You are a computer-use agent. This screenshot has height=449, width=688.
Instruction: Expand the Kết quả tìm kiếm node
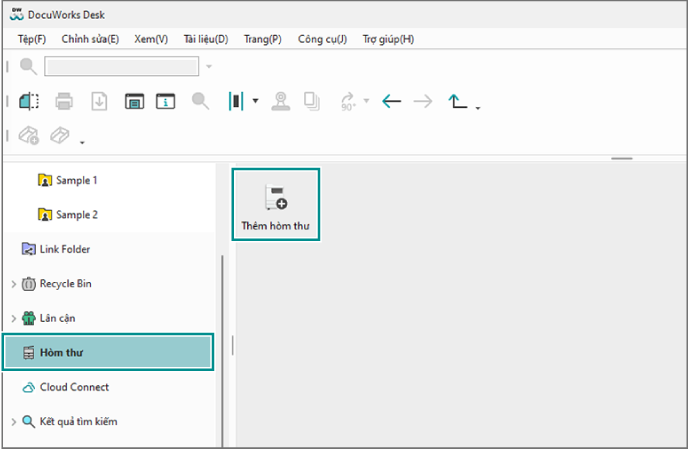13,422
